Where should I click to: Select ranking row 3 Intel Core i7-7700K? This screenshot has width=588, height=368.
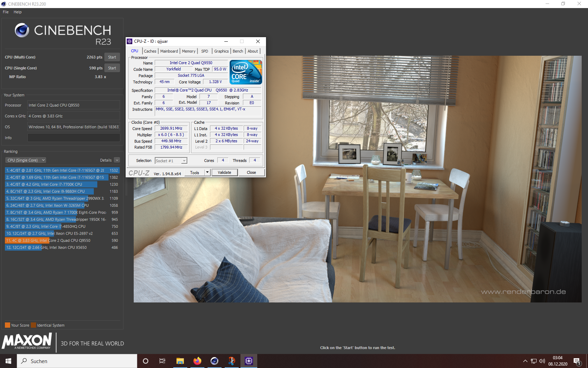(x=62, y=184)
